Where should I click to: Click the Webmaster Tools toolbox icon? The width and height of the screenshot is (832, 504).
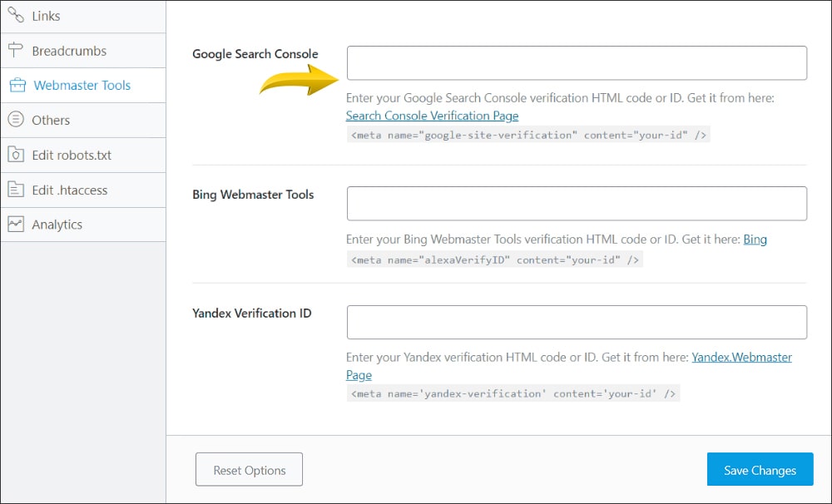17,85
